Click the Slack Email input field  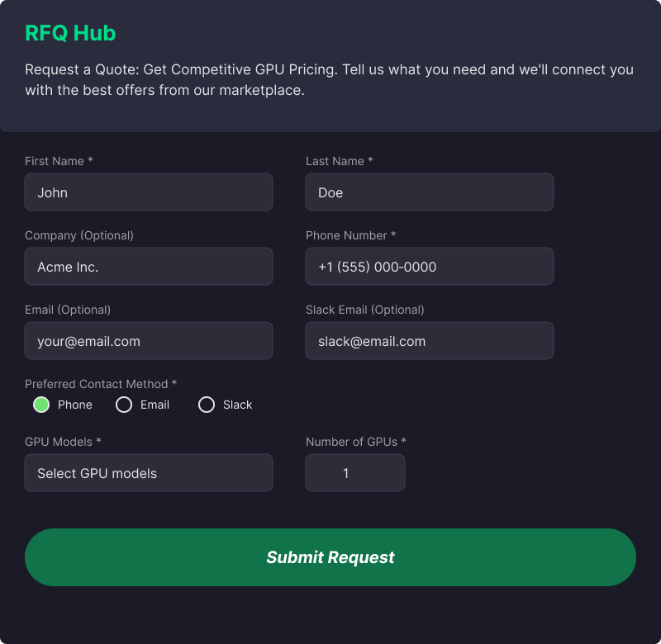coord(430,341)
